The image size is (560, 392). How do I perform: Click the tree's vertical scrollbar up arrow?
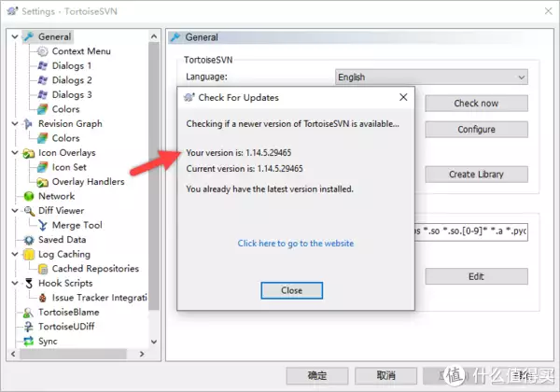coord(154,36)
